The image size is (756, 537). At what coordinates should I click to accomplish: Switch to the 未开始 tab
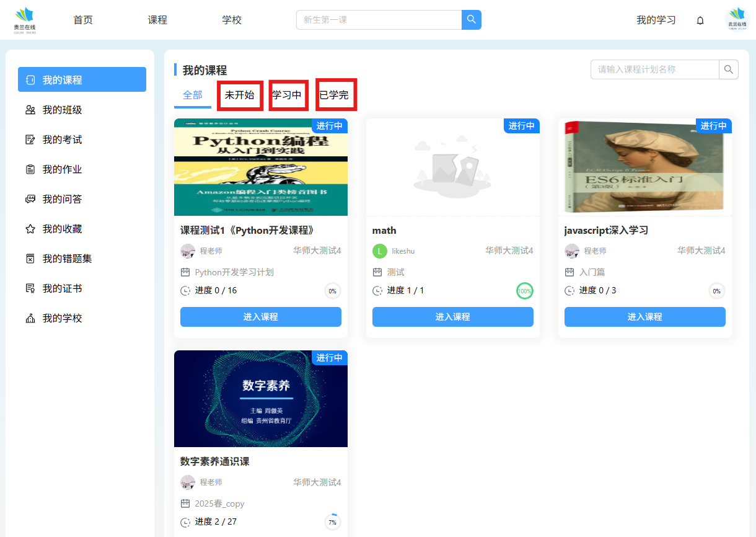pos(240,95)
